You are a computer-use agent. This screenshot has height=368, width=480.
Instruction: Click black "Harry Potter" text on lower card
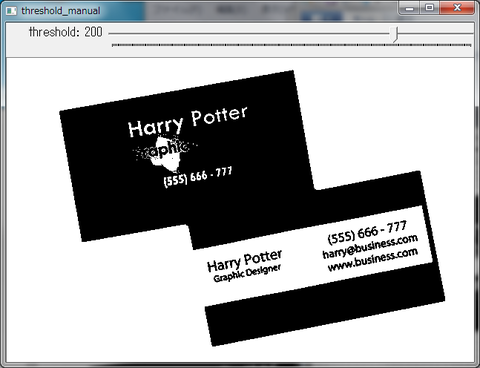tap(244, 261)
